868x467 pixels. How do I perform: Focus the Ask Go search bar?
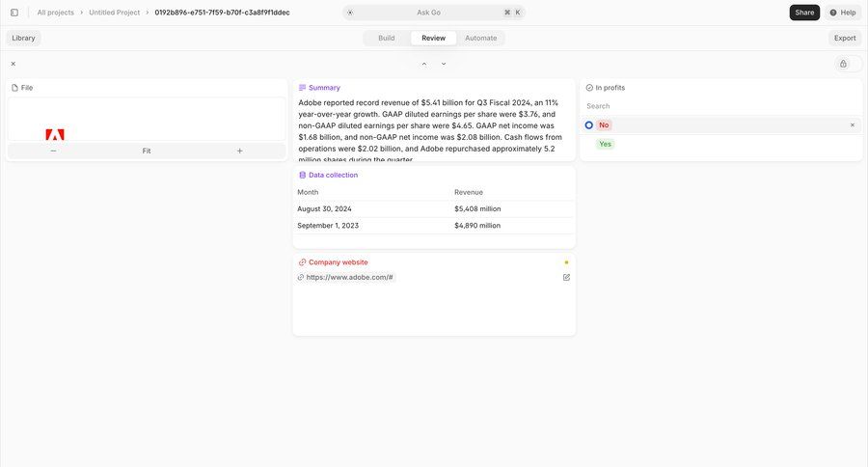(433, 13)
